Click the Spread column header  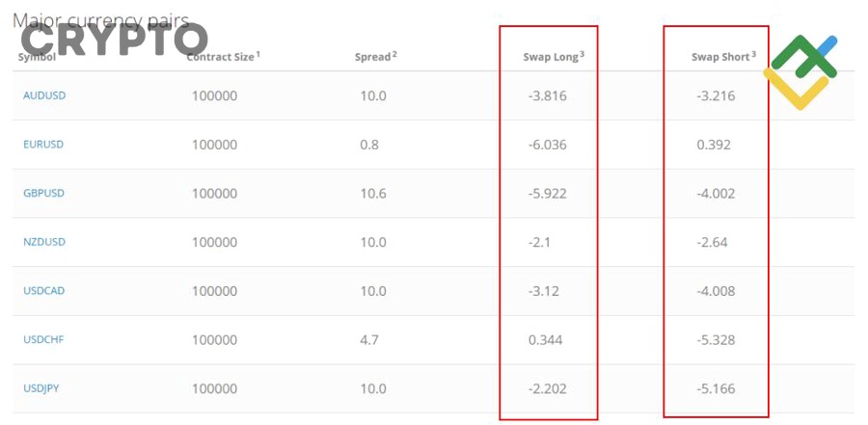[376, 57]
